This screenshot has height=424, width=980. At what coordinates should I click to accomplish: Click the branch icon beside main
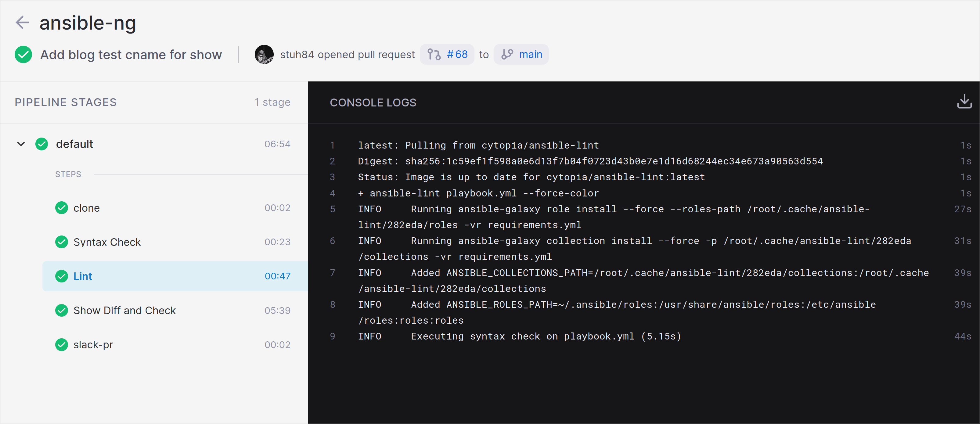click(x=507, y=54)
